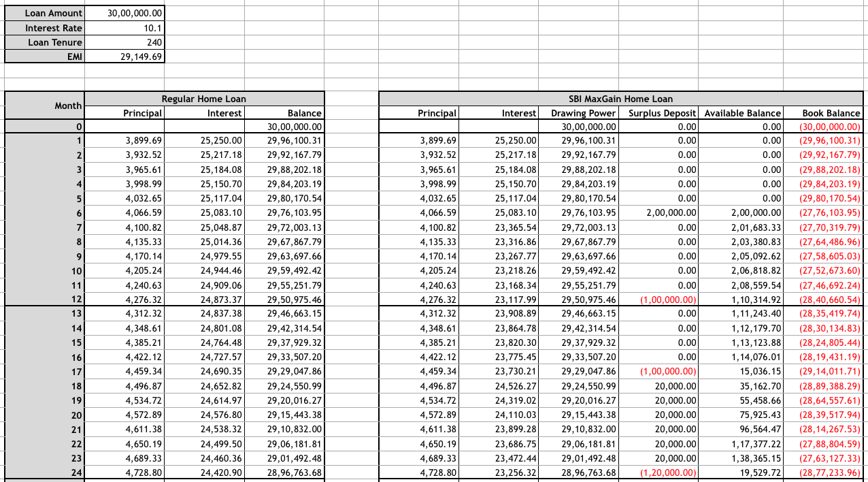Screen dimensions: 868x482
Task: Click the month 13 row label
Action: pos(45,313)
